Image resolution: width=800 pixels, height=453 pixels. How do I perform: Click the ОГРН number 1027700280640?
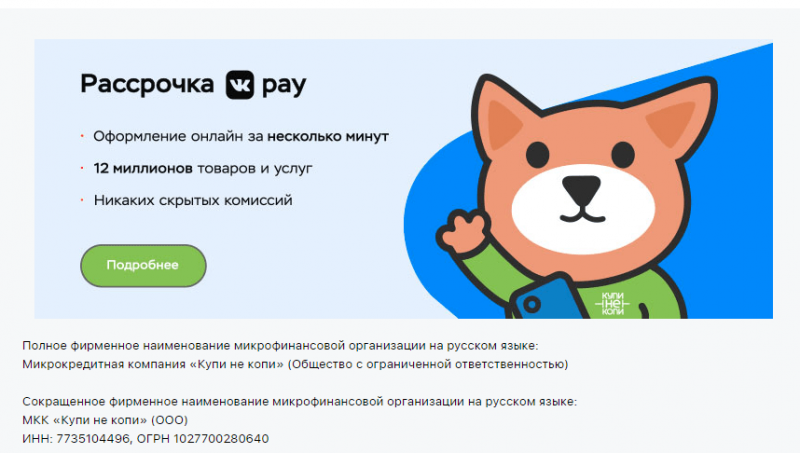[221, 439]
